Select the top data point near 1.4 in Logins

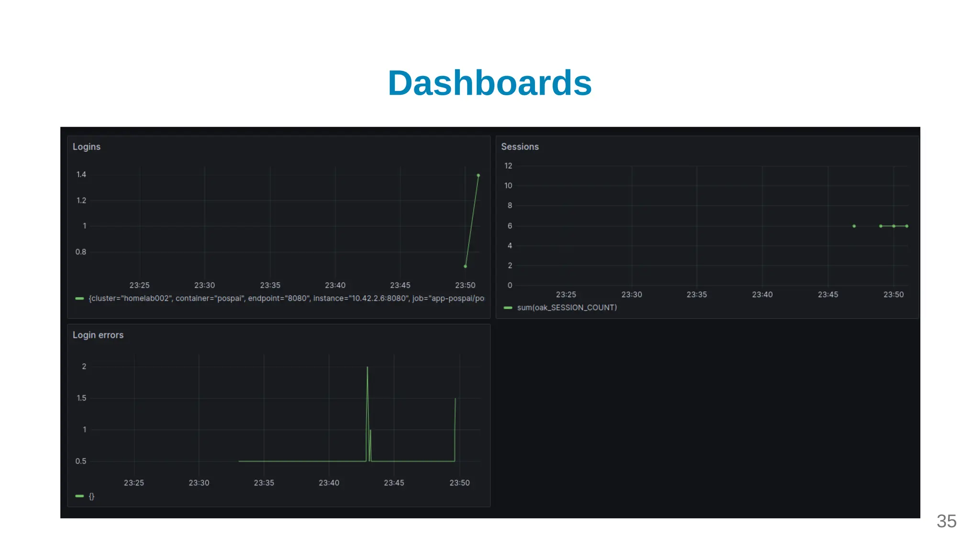[x=478, y=176]
